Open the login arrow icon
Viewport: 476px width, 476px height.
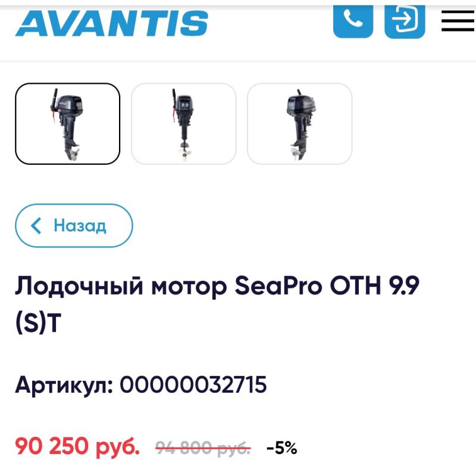(405, 21)
